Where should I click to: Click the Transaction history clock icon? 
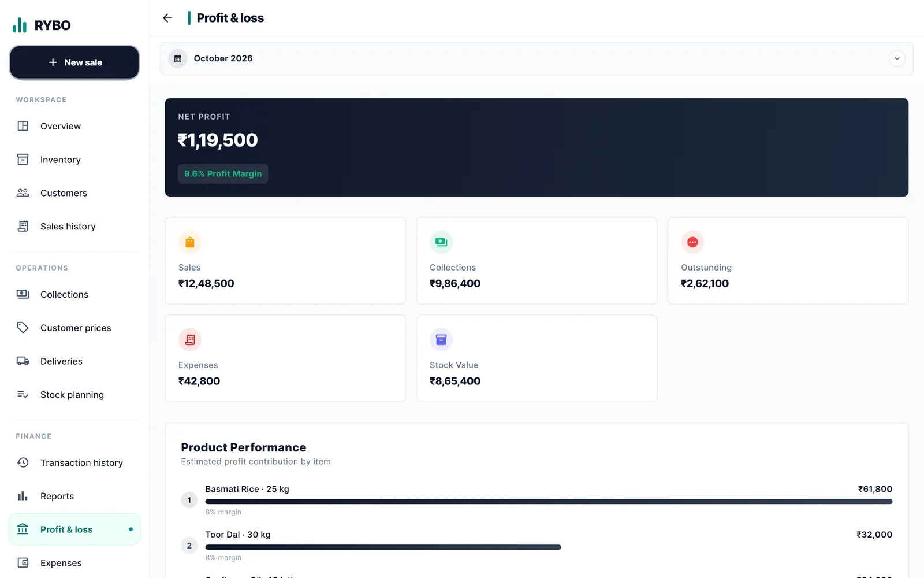point(23,462)
